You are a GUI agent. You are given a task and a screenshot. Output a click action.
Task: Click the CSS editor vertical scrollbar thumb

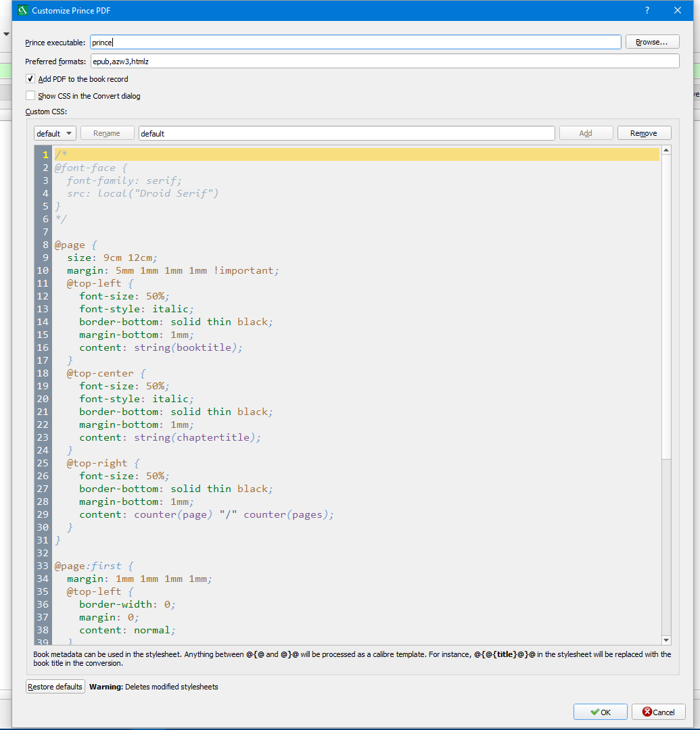click(666, 306)
